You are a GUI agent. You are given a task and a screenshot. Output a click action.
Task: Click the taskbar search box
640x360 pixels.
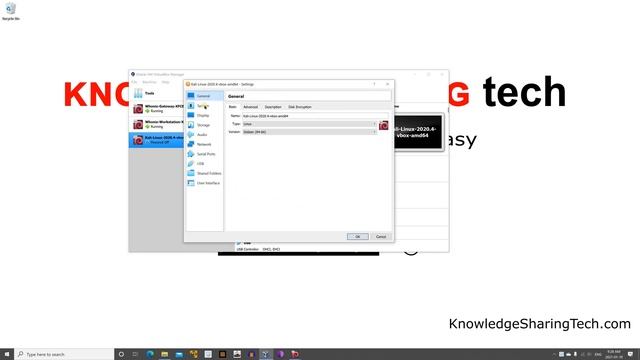tap(64, 354)
